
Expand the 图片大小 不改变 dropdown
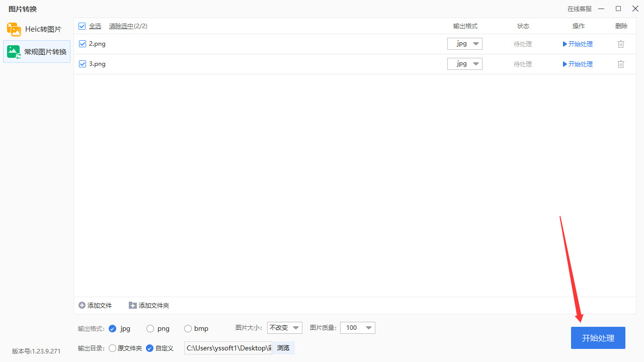[285, 328]
